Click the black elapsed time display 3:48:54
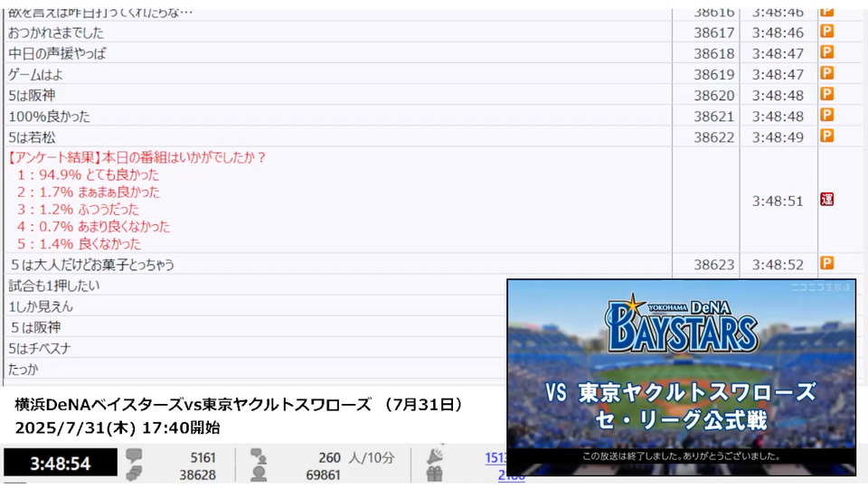Image resolution: width=868 pixels, height=488 pixels. tap(61, 464)
